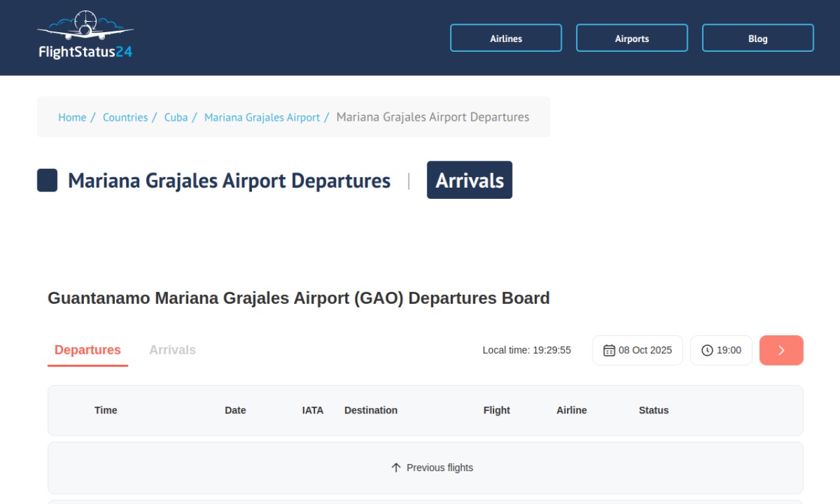This screenshot has width=840, height=504.
Task: Click the Airline column header
Action: (x=572, y=410)
